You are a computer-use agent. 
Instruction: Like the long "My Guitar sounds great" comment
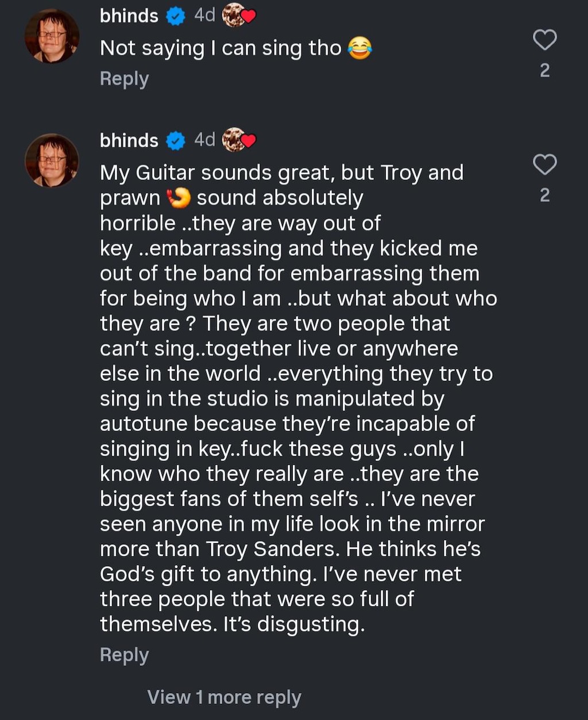click(x=544, y=165)
